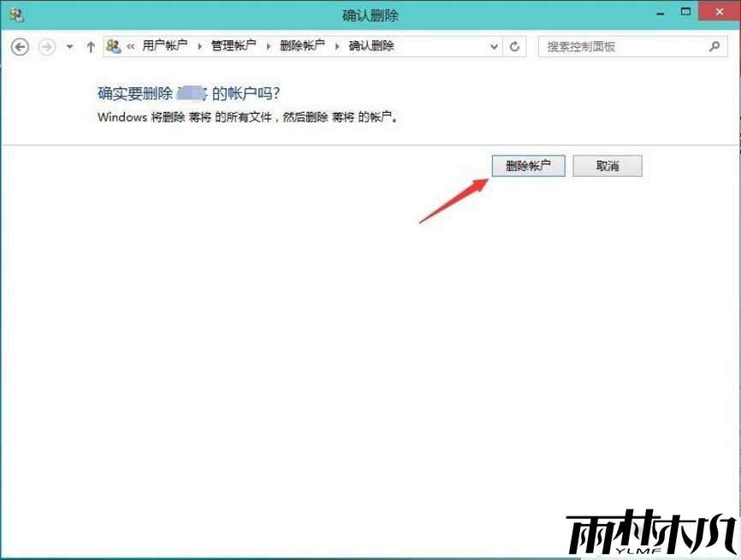Screen dimensions: 741x560
Task: Click the Back navigation arrow
Action: coord(19,47)
